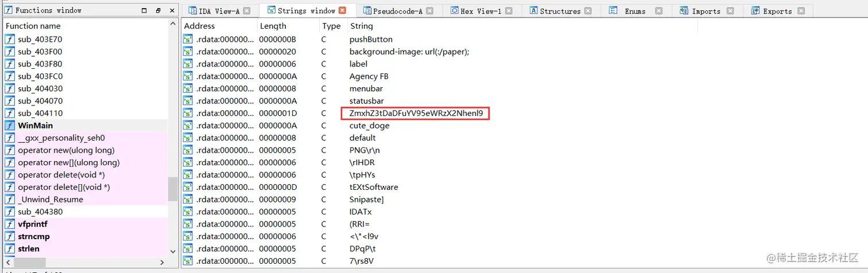The height and width of the screenshot is (273, 868).
Task: Close the Imports tab
Action: click(x=730, y=10)
